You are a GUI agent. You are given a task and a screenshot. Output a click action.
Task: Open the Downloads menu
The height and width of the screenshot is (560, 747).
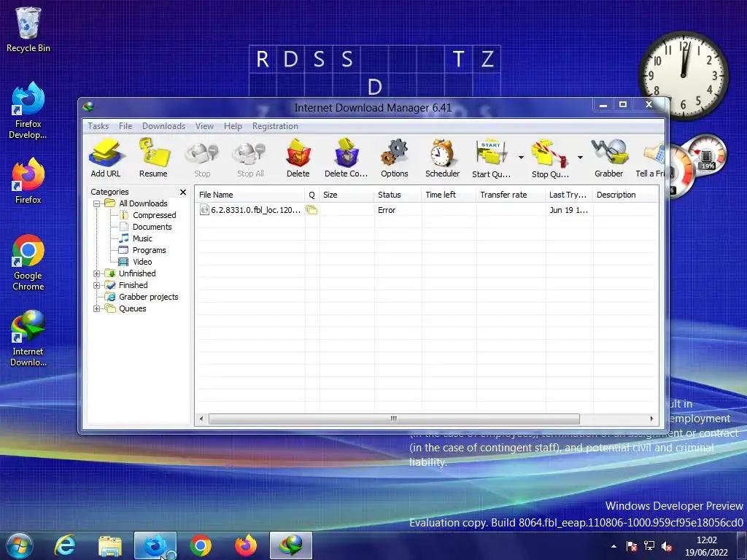163,126
